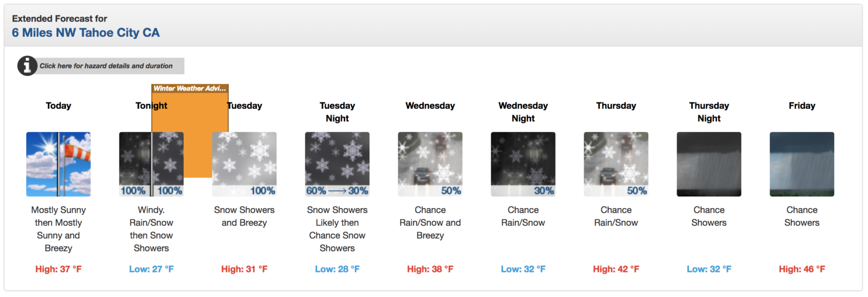Open the hazard details and duration link
Image resolution: width=868 pixels, height=297 pixels.
[x=106, y=66]
